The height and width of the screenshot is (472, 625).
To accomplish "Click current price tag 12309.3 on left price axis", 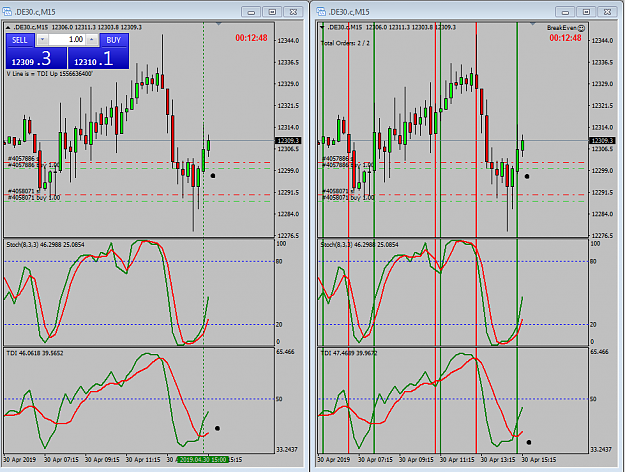I will click(x=288, y=141).
